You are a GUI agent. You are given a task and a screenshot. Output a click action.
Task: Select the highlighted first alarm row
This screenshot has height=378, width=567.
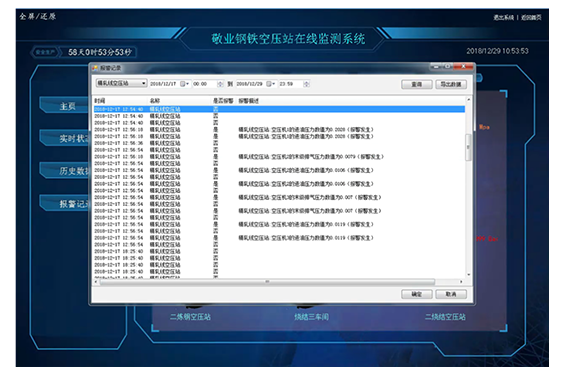[x=279, y=109]
